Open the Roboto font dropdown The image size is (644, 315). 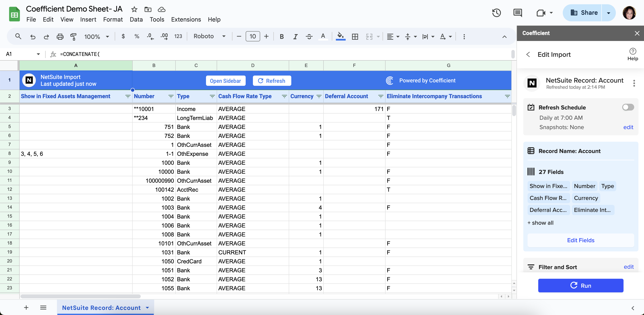209,36
